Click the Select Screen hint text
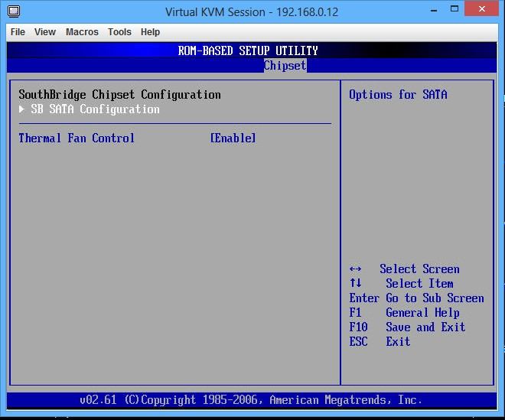The height and width of the screenshot is (420, 505). [419, 269]
